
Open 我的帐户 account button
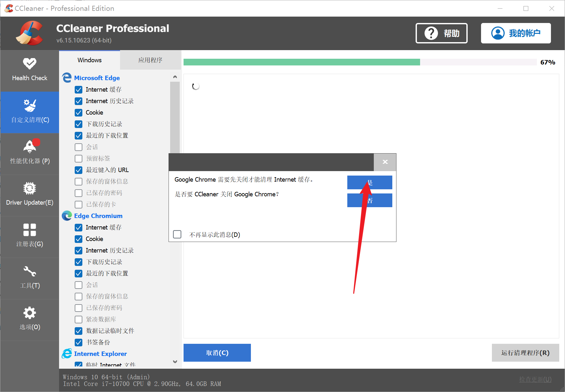516,33
